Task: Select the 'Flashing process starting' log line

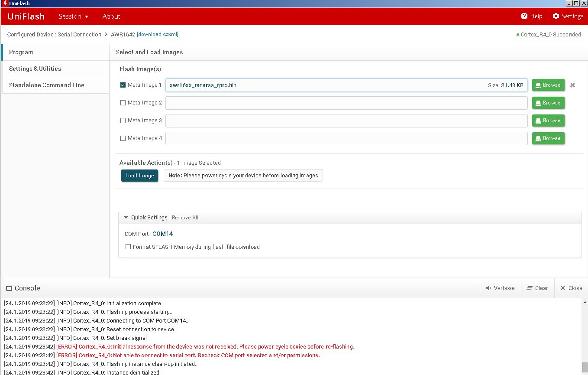Action: pos(89,312)
